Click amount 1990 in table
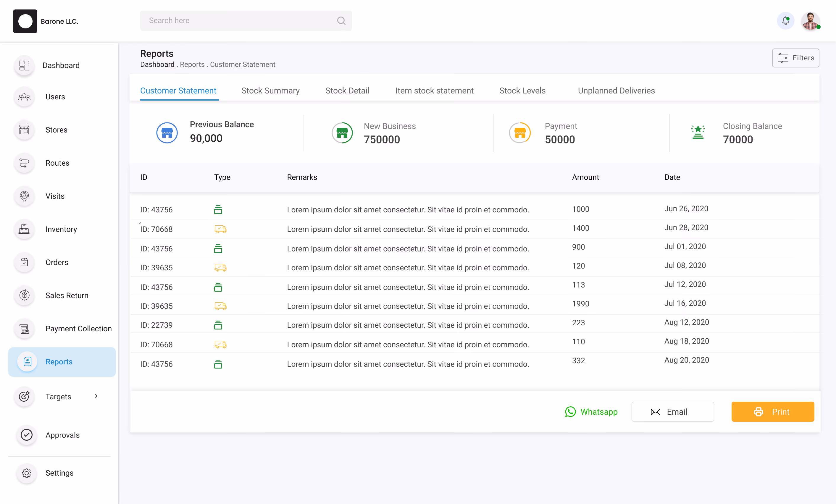 tap(580, 303)
